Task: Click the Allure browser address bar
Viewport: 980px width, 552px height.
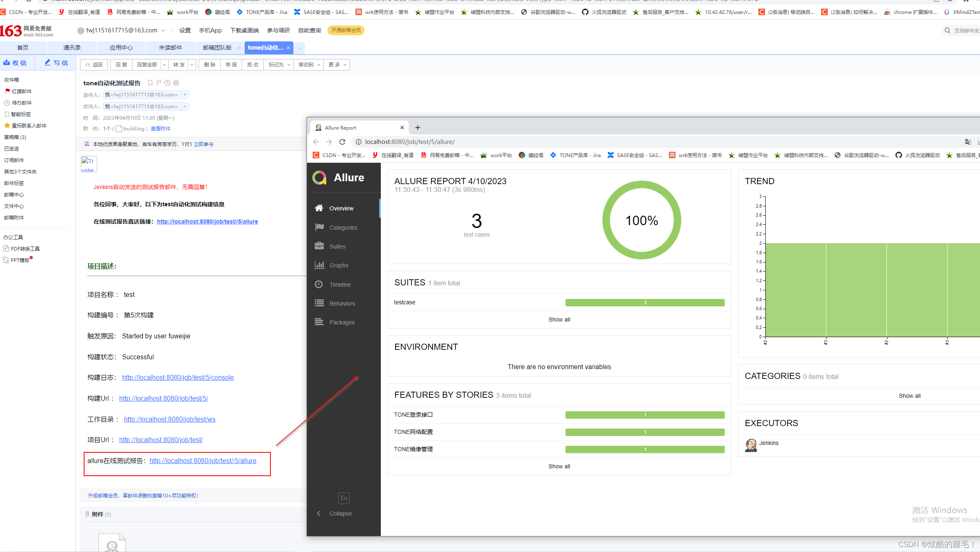Action: 657,142
